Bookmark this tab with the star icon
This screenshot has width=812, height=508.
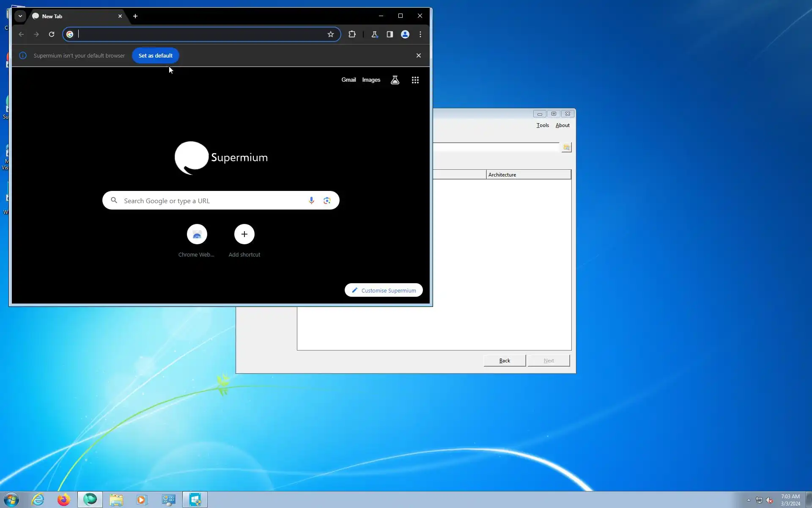pos(331,34)
